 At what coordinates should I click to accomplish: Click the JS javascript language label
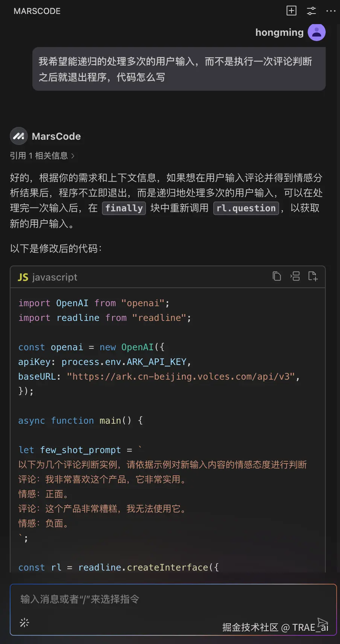click(47, 277)
